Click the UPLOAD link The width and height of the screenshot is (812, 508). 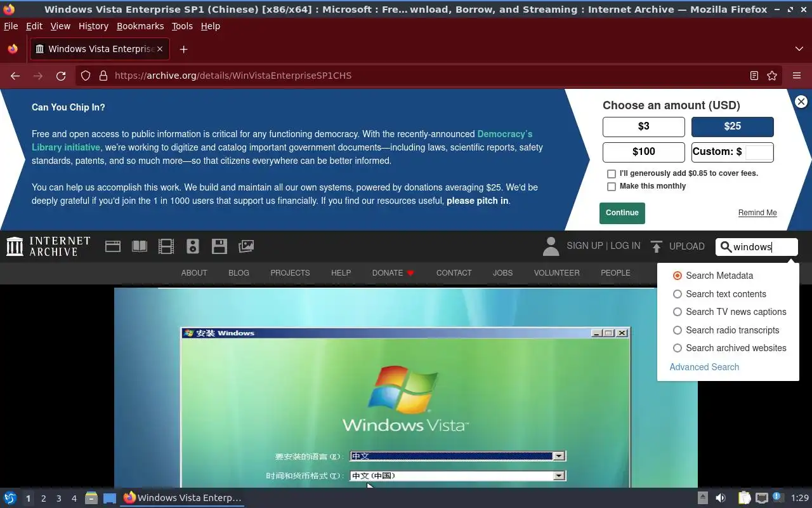(687, 246)
